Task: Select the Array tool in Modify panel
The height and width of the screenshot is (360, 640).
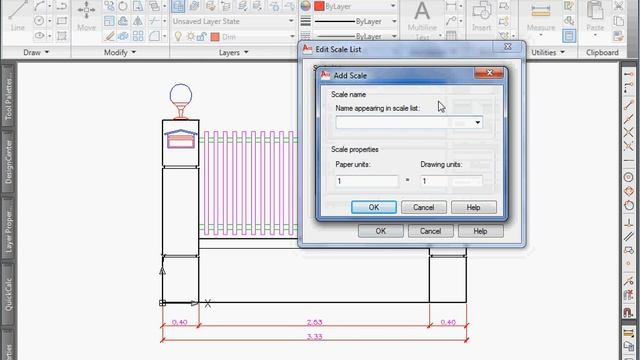Action: click(138, 36)
